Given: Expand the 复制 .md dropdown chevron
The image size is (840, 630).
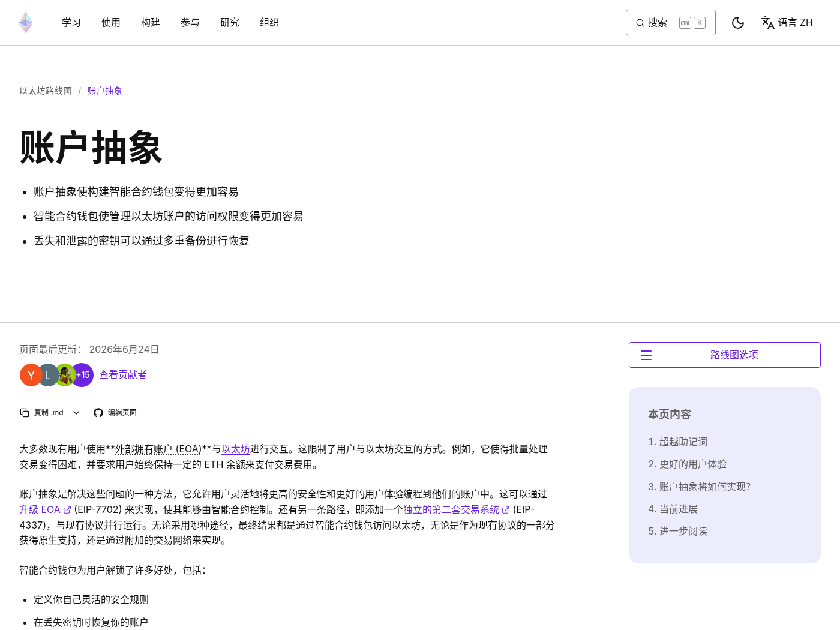Looking at the screenshot, I should (x=76, y=413).
